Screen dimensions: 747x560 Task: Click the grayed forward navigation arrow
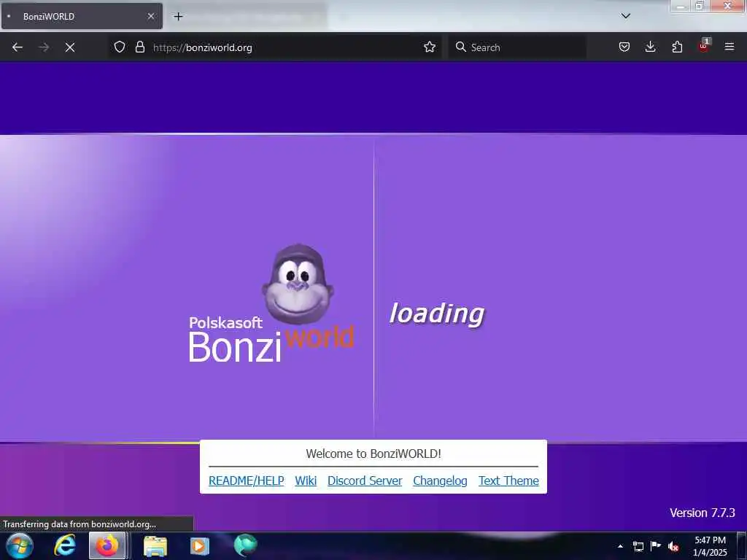click(x=44, y=47)
